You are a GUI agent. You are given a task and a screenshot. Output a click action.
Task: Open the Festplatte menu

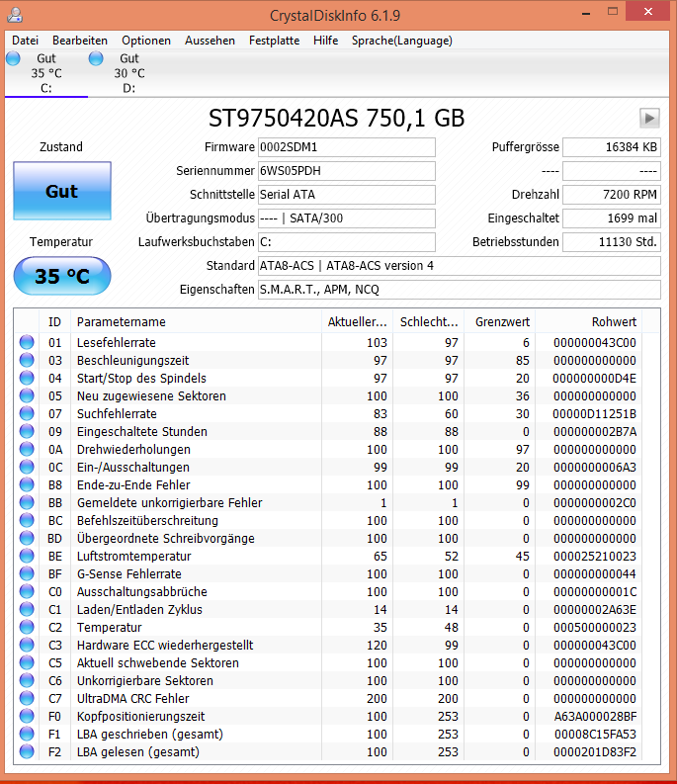(274, 41)
